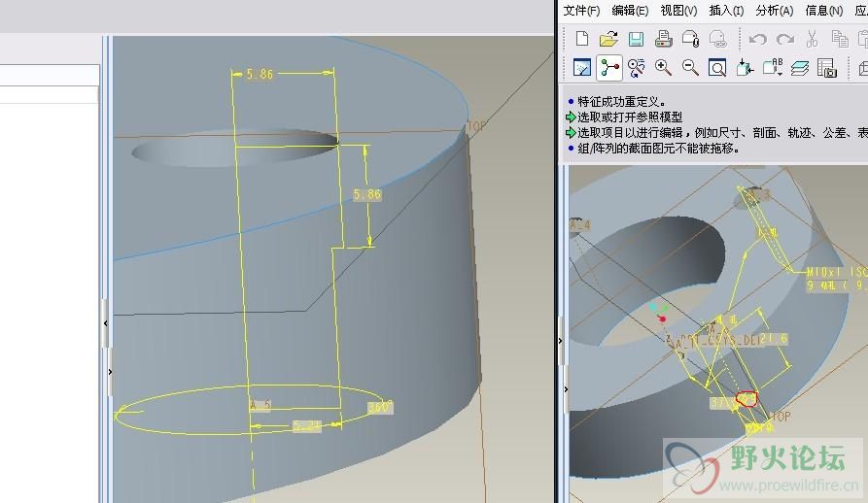Viewport: 868px width, 503px height.
Task: Create a new file with the New icon
Action: tap(582, 39)
